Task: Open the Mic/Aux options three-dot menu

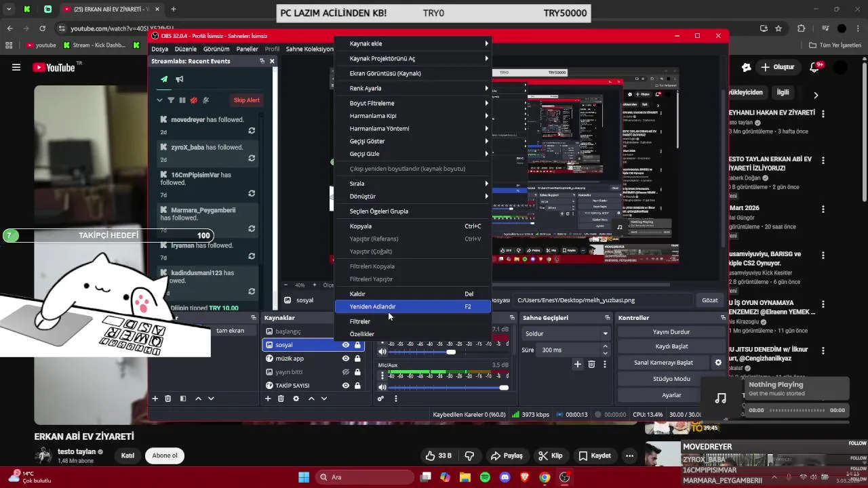Action: [382, 375]
